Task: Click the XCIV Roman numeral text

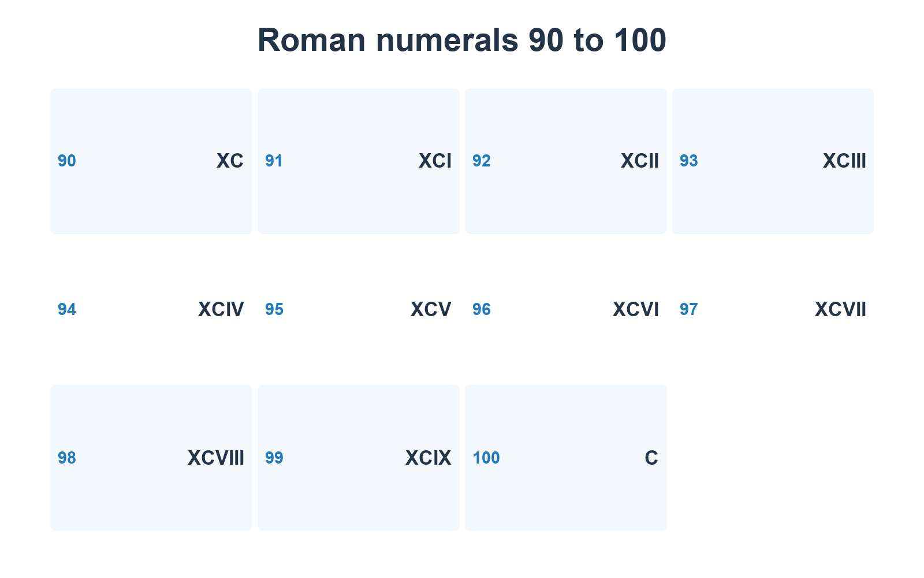Action: pyautogui.click(x=221, y=310)
